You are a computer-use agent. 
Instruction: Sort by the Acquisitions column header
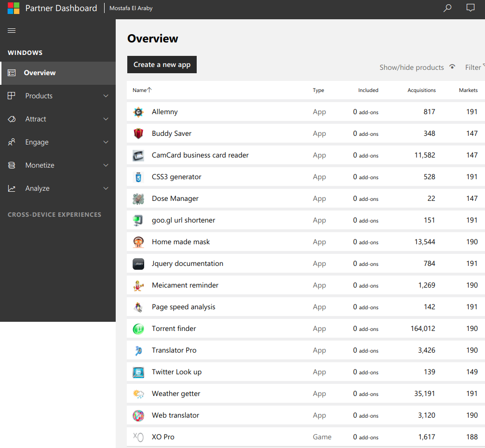tap(421, 90)
